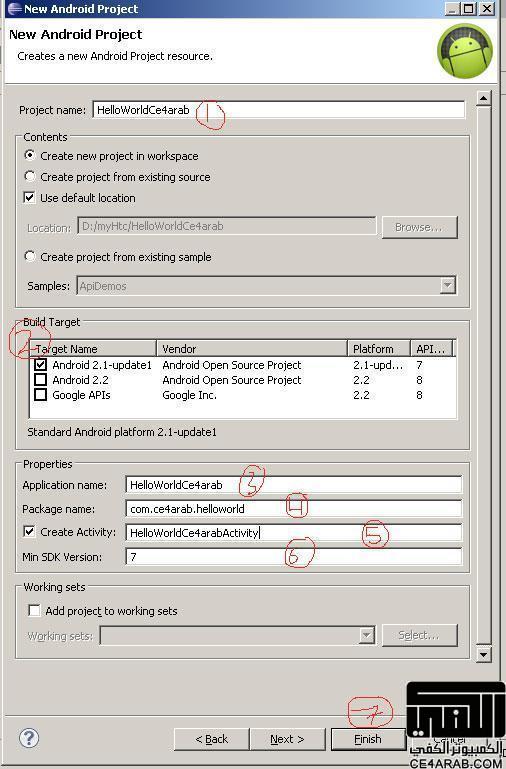Click the Select working sets button

click(419, 635)
